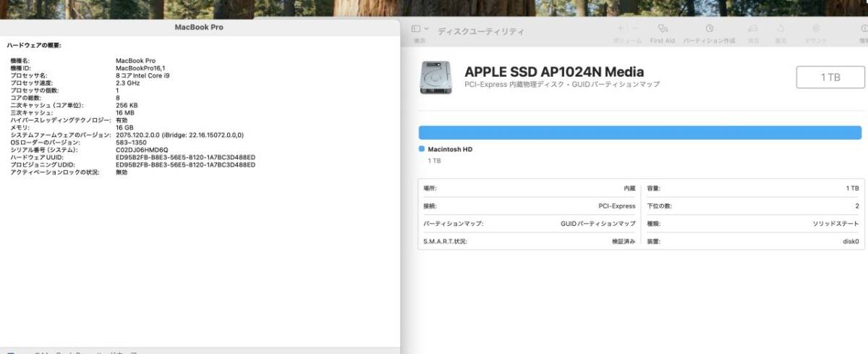This screenshot has width=868, height=354.
Task: Click the OS loader version 583~1350
Action: 131,142
